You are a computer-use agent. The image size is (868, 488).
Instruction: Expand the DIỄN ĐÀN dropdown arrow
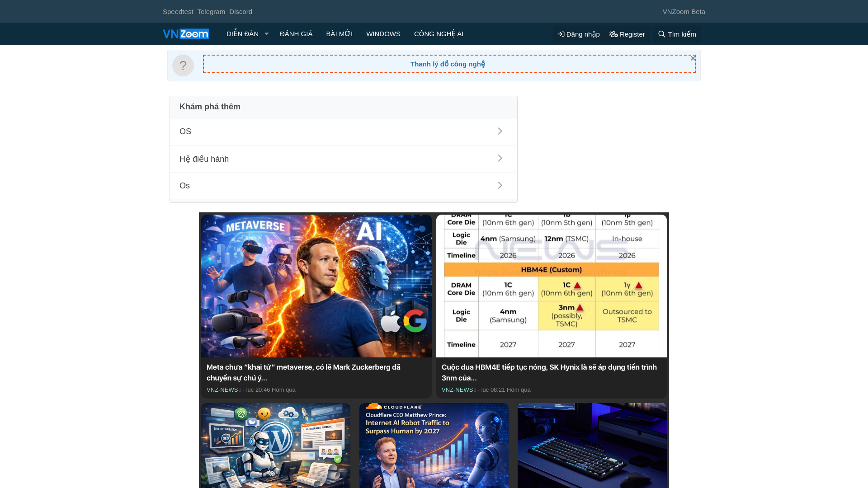[x=267, y=34]
